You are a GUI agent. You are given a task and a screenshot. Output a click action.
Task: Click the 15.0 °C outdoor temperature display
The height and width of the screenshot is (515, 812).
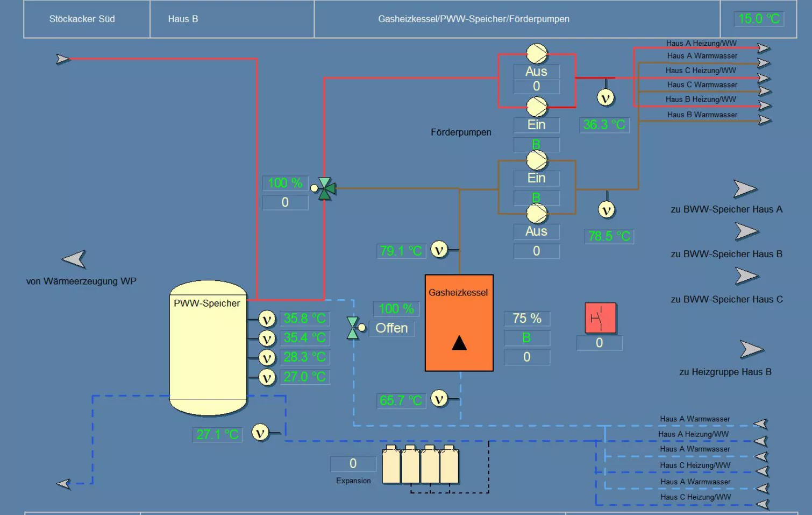click(x=759, y=19)
